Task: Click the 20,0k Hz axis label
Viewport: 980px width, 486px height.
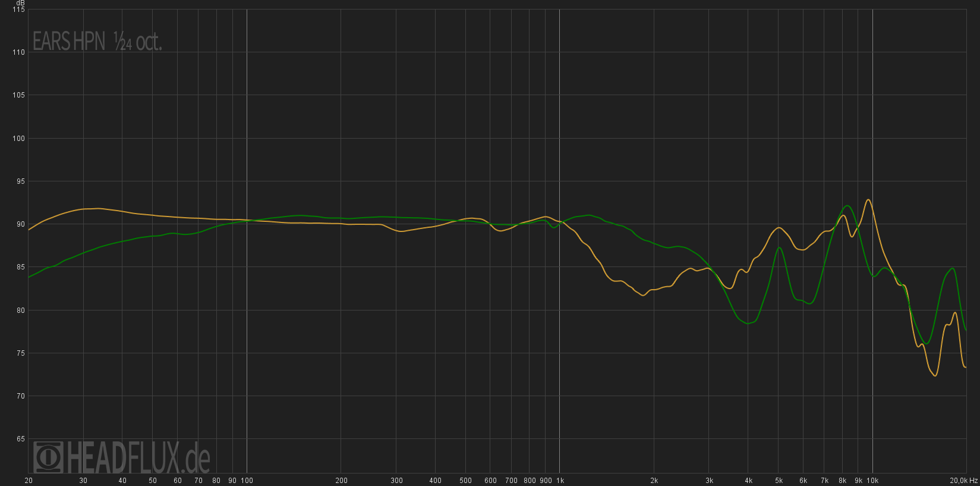Action: 963,481
